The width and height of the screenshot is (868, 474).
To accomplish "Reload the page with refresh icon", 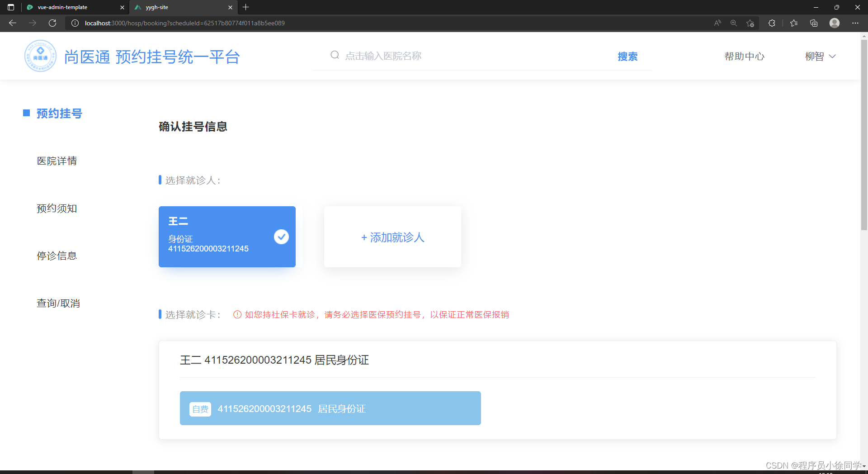I will [x=52, y=23].
